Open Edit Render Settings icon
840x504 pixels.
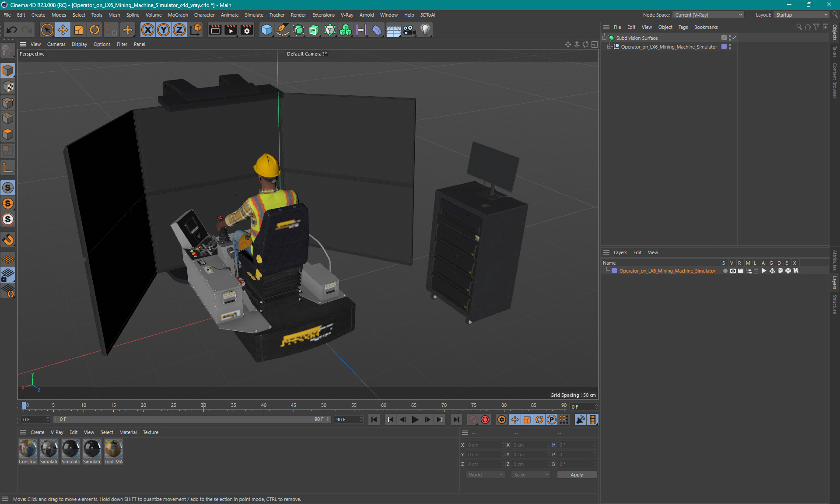[247, 30]
